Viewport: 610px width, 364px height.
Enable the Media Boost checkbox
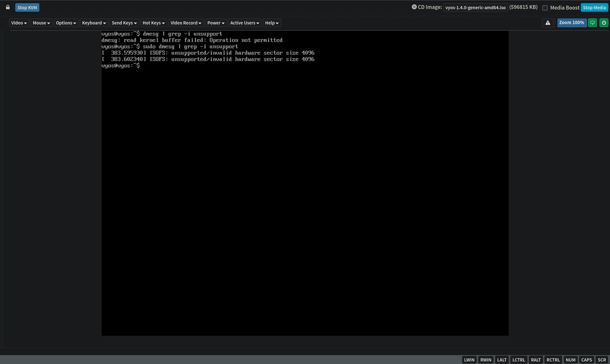(545, 8)
